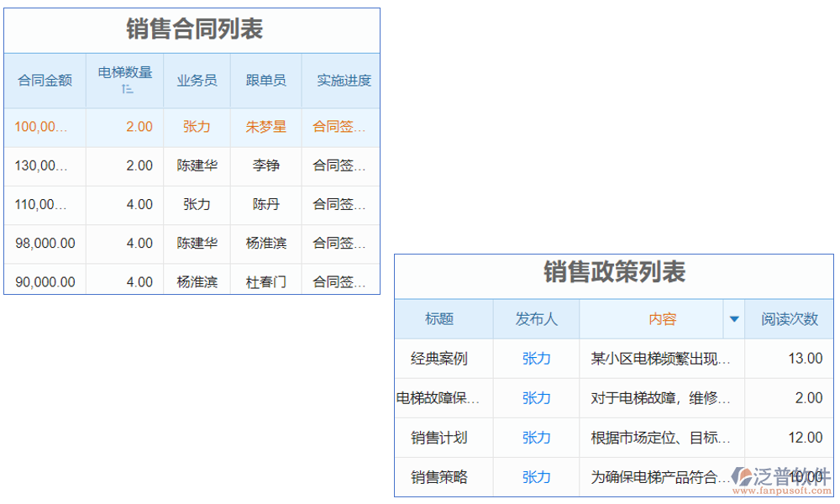Open the 经典案例 policy entry
The image size is (840, 504).
pyautogui.click(x=443, y=359)
